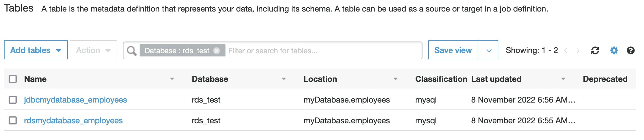
Task: Expand the Save view options arrow
Action: click(x=488, y=50)
